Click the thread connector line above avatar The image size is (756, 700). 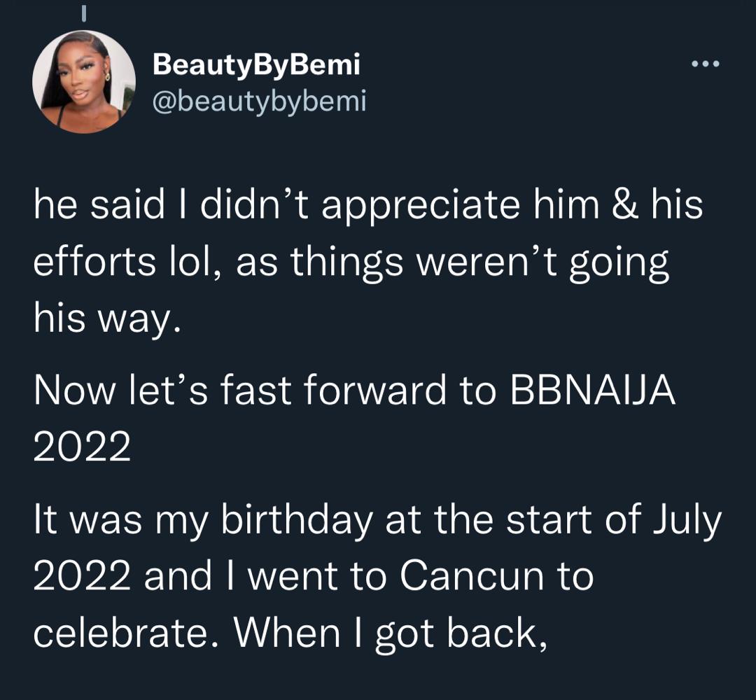pos(83,13)
